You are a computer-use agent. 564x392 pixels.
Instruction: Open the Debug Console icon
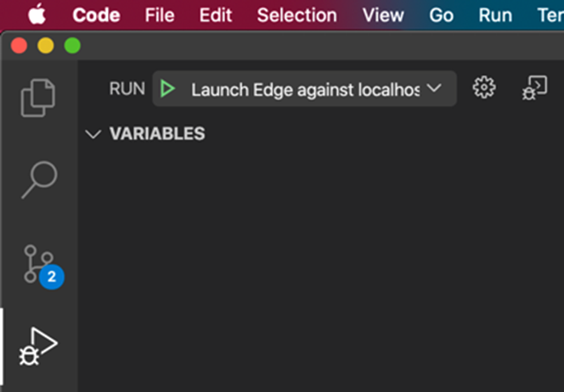(x=534, y=88)
